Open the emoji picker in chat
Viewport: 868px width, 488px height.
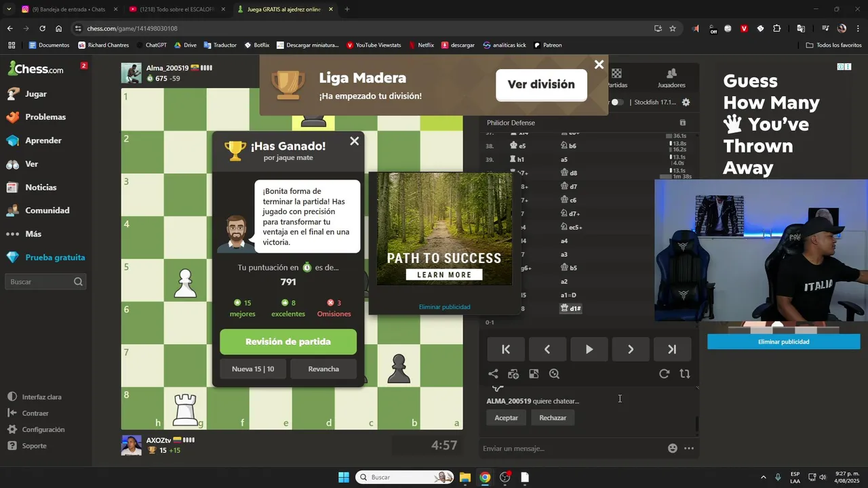[673, 448]
